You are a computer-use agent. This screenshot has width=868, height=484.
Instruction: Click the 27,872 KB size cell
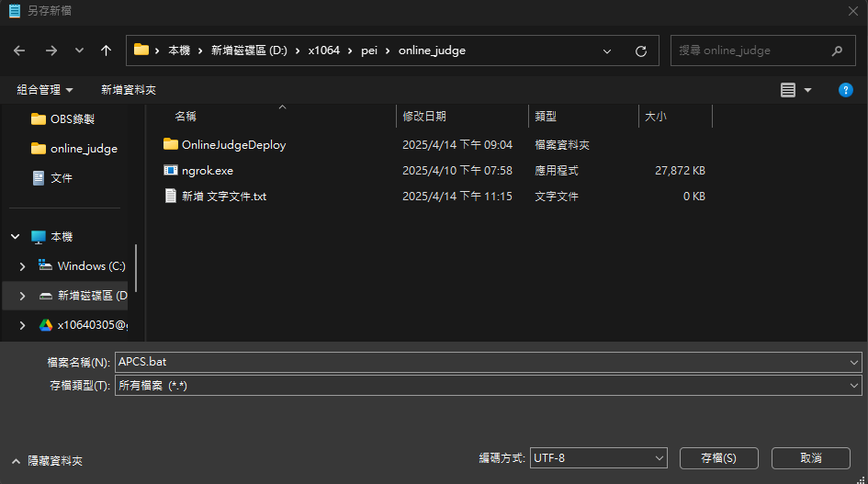coord(680,171)
